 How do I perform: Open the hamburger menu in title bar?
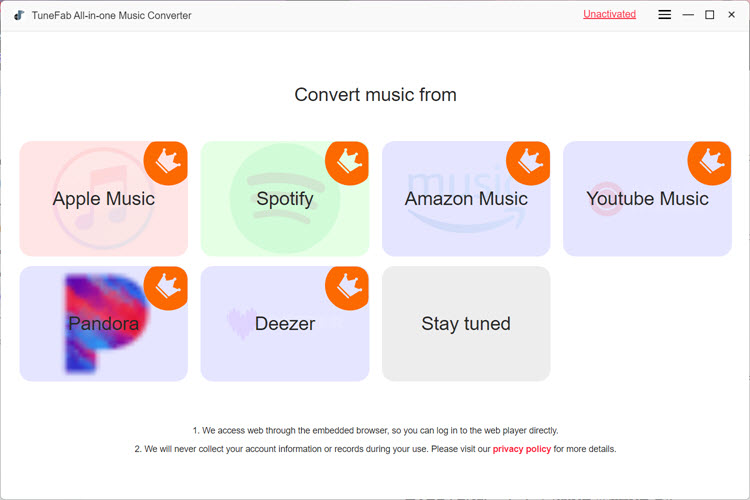click(664, 15)
